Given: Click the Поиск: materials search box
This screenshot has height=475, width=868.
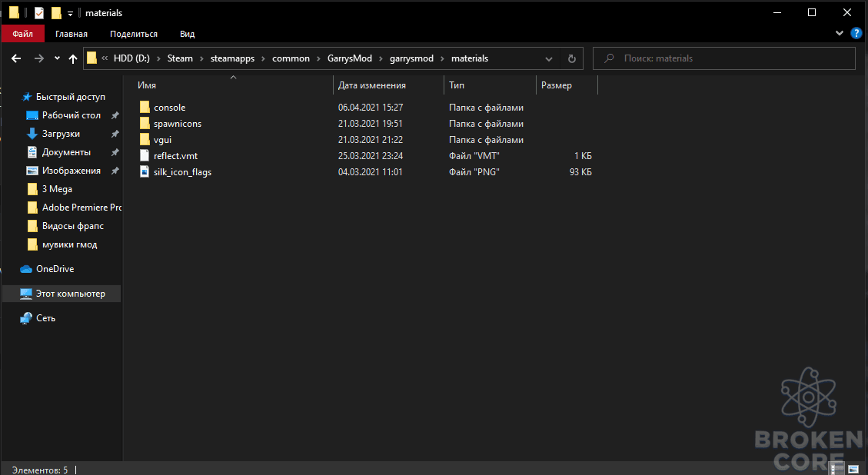Looking at the screenshot, I should (x=724, y=58).
